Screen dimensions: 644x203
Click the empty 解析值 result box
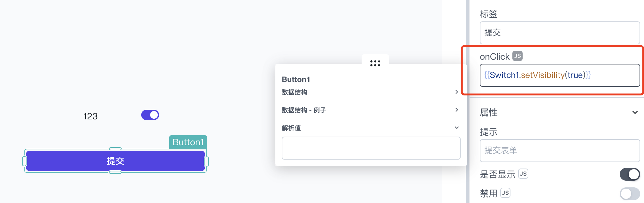click(x=371, y=148)
